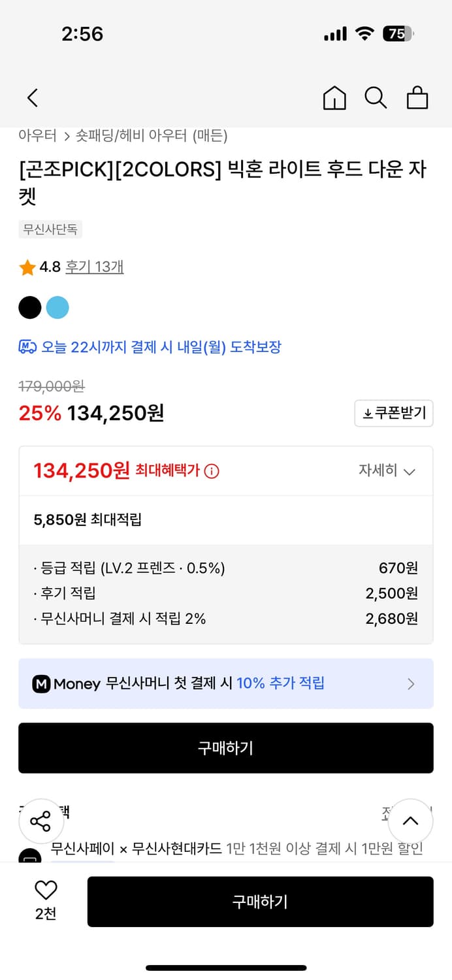This screenshot has height=980, width=452.
Task: Open the 후기 13개 reviews link
Action: 95,267
